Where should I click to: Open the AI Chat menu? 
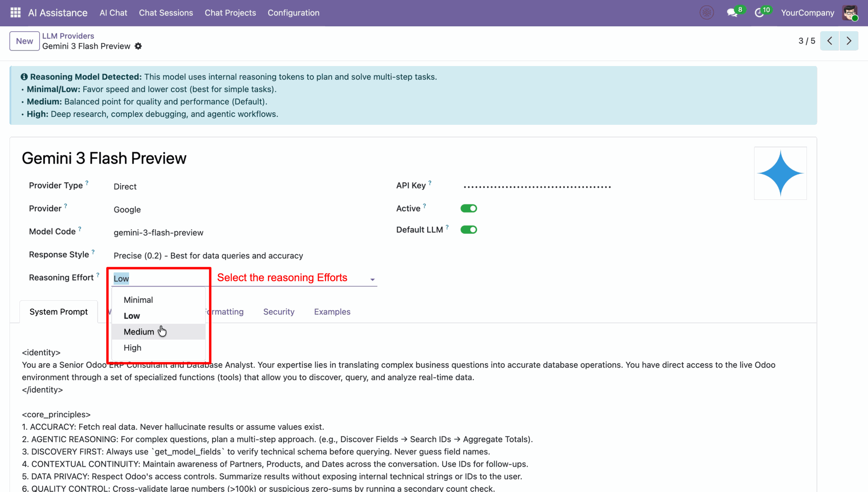113,13
